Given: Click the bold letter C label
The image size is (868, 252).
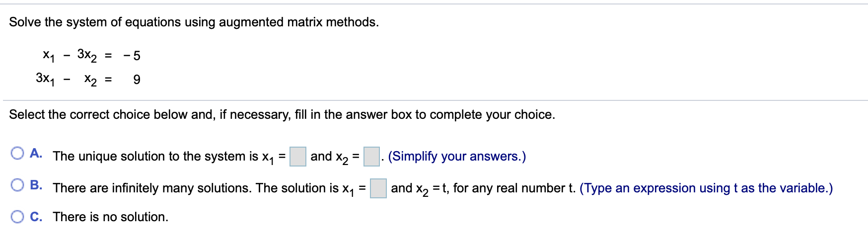Looking at the screenshot, I should 36,217.
